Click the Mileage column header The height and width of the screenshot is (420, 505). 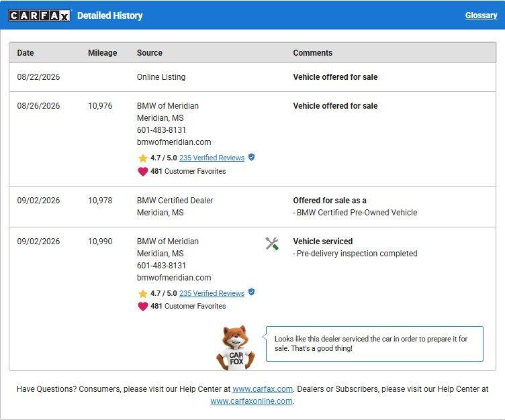tap(103, 53)
